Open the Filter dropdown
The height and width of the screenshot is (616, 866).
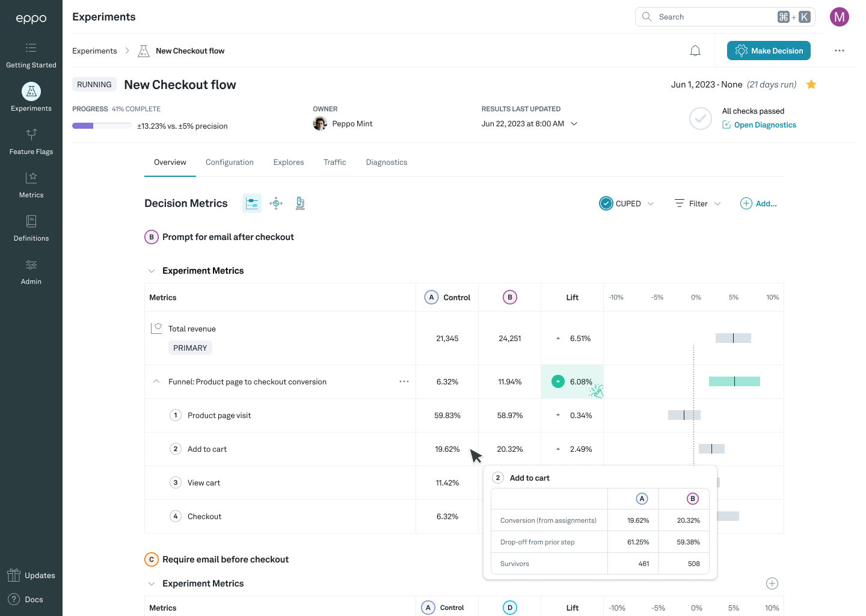[698, 204]
